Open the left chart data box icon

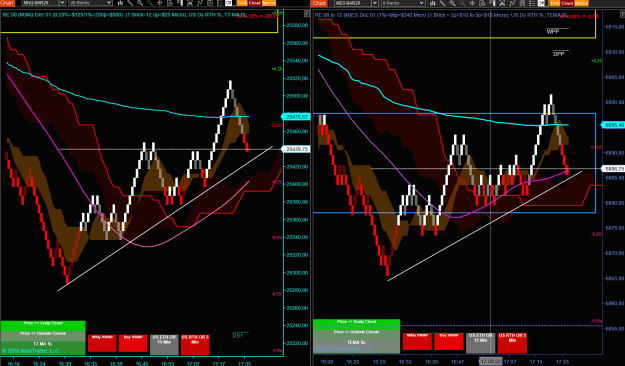(x=170, y=3)
